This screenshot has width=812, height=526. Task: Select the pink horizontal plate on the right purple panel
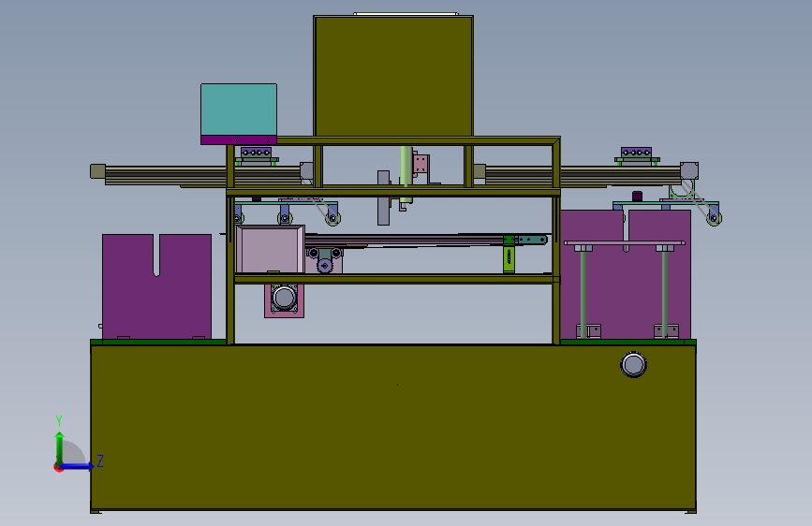click(625, 242)
